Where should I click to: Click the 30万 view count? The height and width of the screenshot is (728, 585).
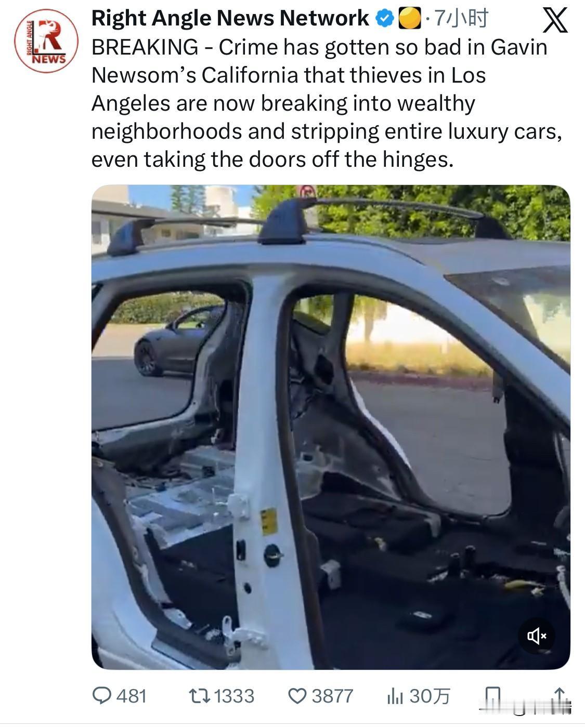coord(430,696)
